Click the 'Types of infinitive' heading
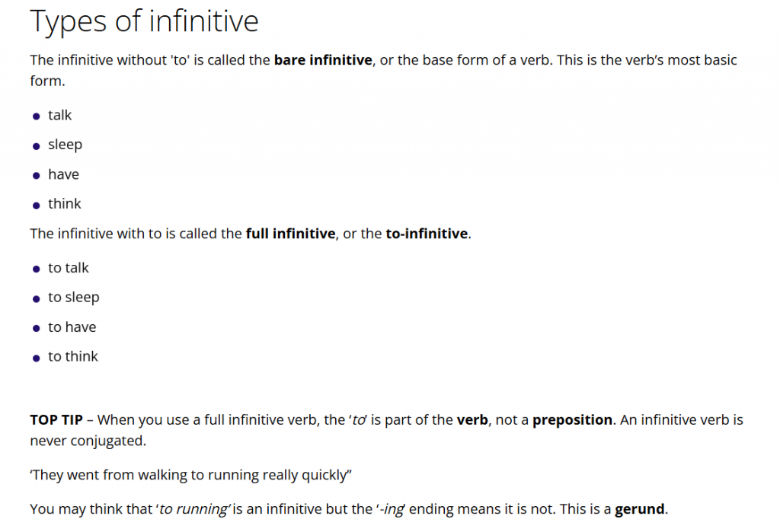780x532 pixels. pyautogui.click(x=144, y=22)
